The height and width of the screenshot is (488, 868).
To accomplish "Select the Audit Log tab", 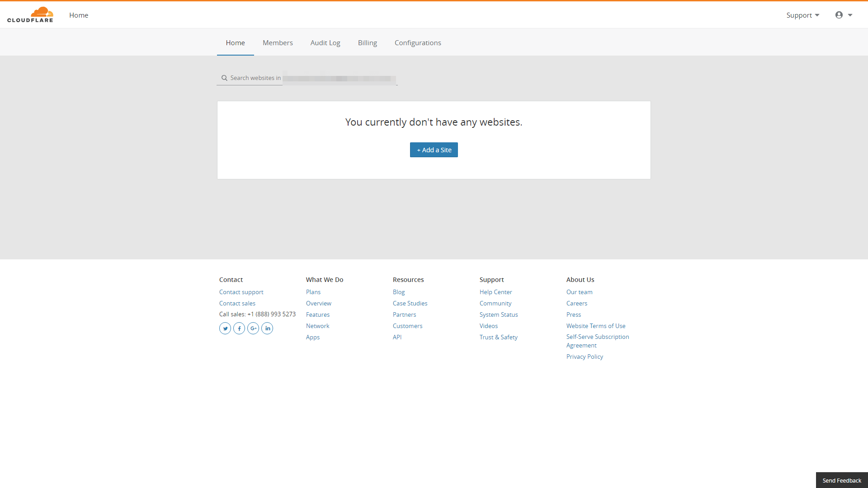I will click(x=325, y=43).
